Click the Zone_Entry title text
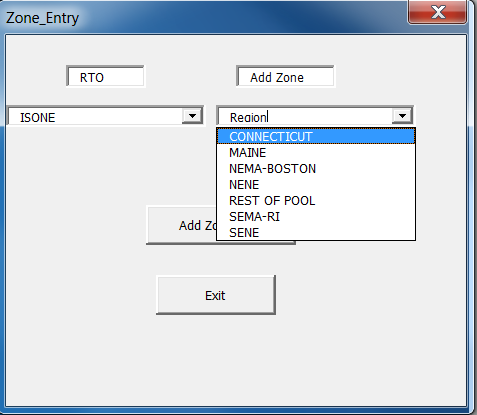The width and height of the screenshot is (477, 415). click(x=42, y=18)
